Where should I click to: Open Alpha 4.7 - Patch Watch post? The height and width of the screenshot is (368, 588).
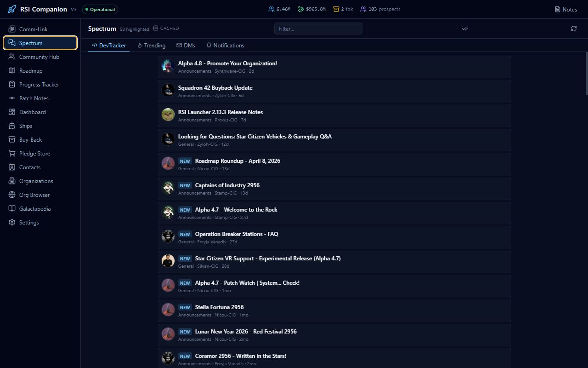click(334, 287)
